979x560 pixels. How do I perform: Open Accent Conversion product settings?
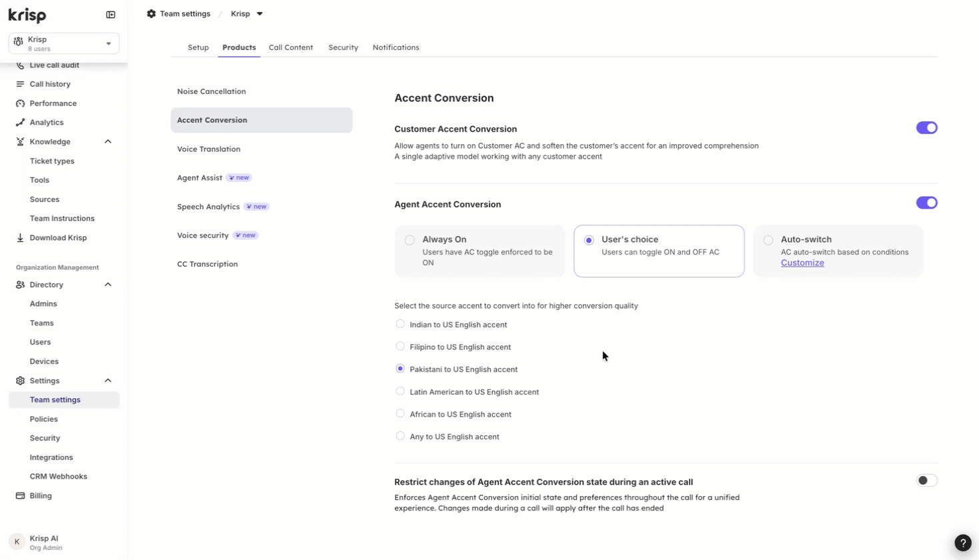(261, 120)
